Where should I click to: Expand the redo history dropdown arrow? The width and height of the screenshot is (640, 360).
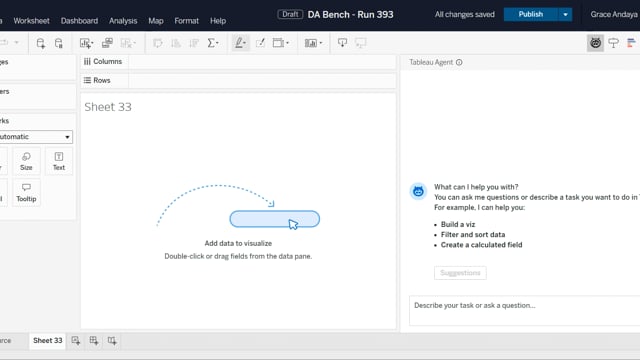16,42
